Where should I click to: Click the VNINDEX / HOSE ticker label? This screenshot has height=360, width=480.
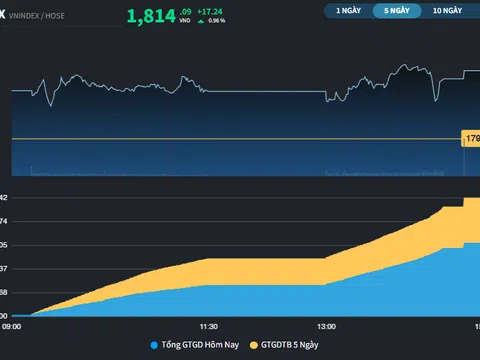pyautogui.click(x=37, y=16)
